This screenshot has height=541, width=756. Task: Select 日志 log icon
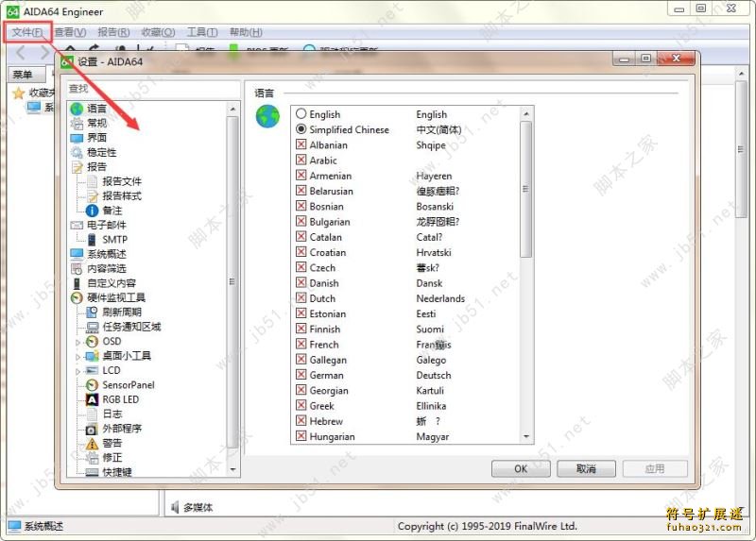pos(92,414)
